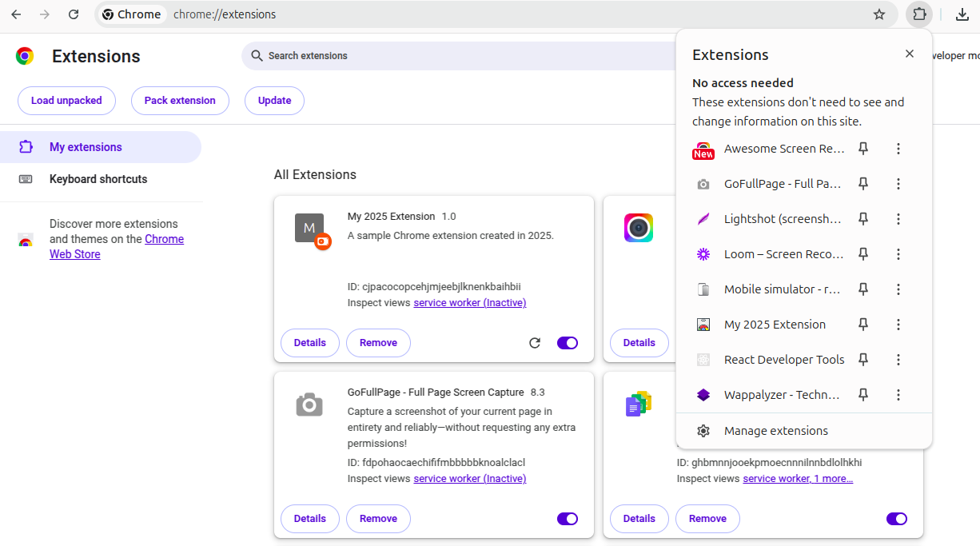Image resolution: width=980 pixels, height=546 pixels.
Task: Pin GoFullPage extension to toolbar
Action: click(863, 184)
